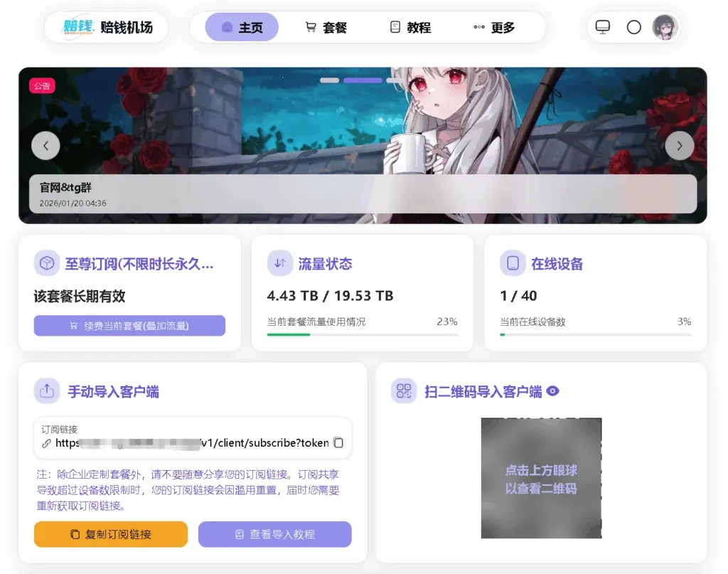Click the 当前套餐流量使用情况 label
Image resolution: width=728 pixels, height=574 pixels.
(x=316, y=321)
